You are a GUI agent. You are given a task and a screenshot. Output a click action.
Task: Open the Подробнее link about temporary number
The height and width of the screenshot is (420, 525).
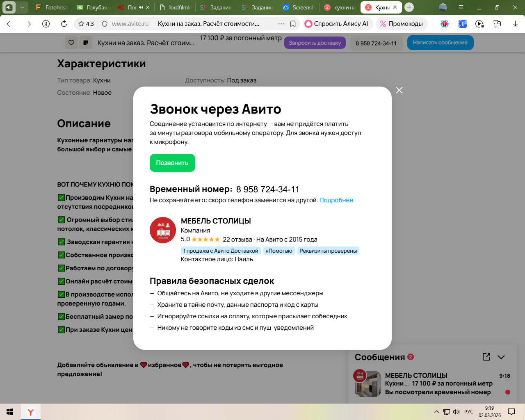coord(336,200)
